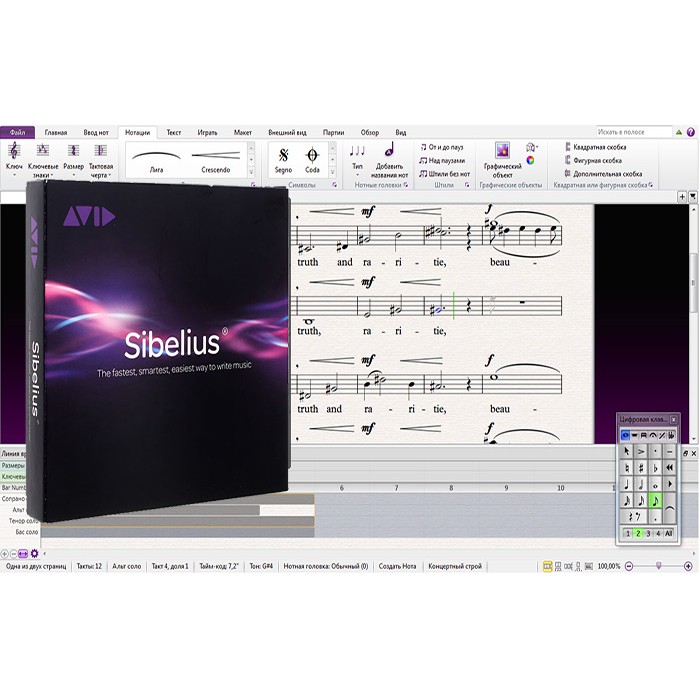Open the keypad articulations layout (fermata icon)
The width and height of the screenshot is (700, 700).
(x=653, y=435)
